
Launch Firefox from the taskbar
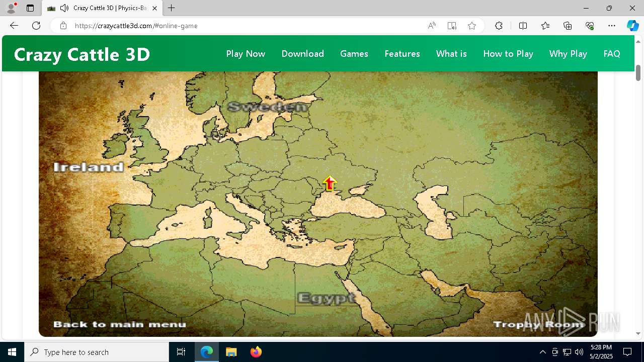point(256,352)
